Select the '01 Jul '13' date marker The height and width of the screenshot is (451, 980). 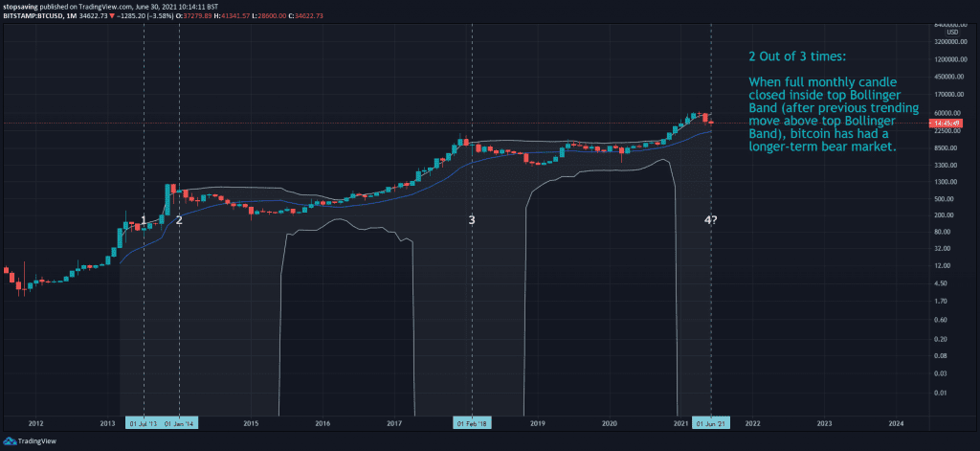[x=145, y=423]
